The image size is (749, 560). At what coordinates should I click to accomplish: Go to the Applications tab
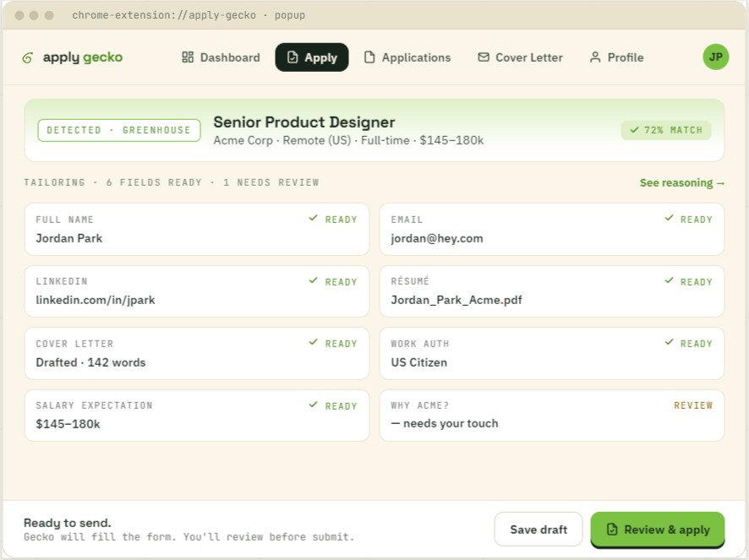click(407, 57)
